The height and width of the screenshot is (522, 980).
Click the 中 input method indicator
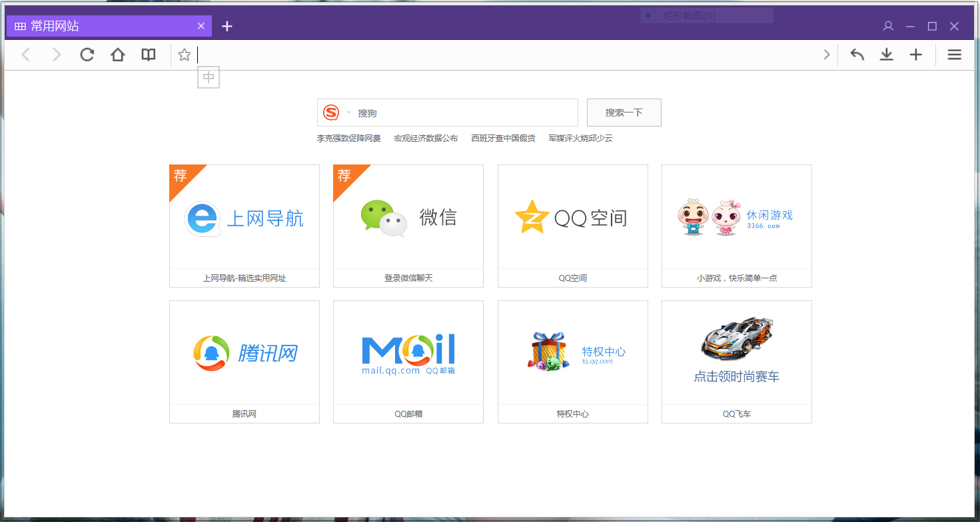coord(209,78)
